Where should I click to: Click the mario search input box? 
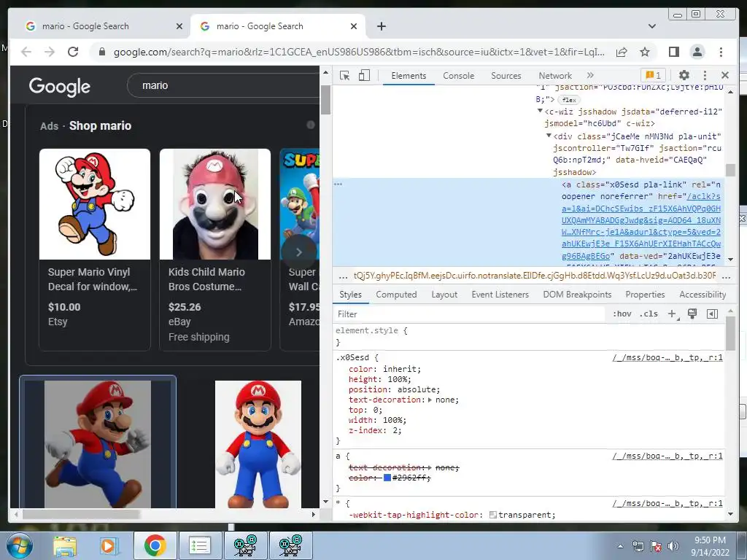(x=224, y=86)
